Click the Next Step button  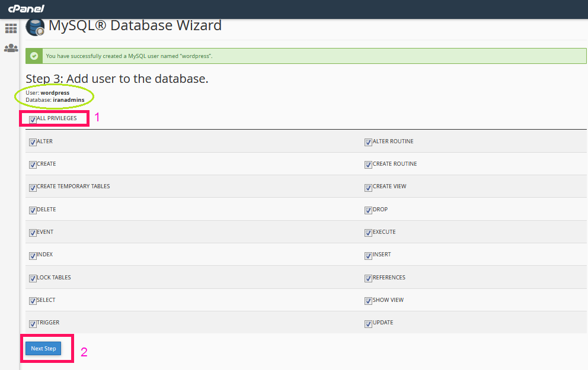click(x=43, y=348)
